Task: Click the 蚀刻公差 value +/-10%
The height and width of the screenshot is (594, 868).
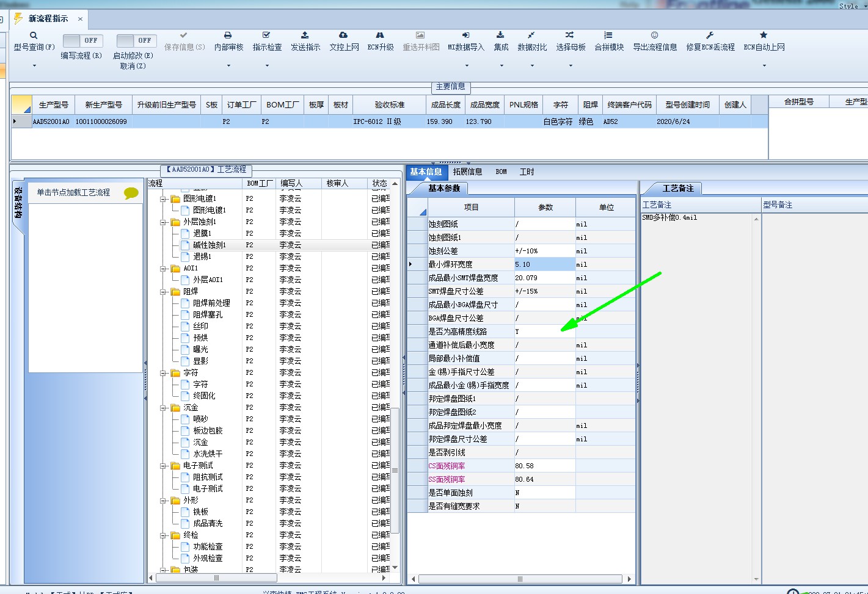Action: [x=545, y=252]
